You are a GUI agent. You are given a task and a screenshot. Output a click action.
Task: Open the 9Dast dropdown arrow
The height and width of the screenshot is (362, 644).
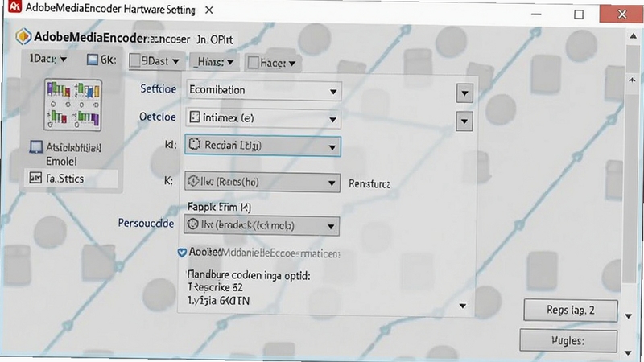point(175,62)
